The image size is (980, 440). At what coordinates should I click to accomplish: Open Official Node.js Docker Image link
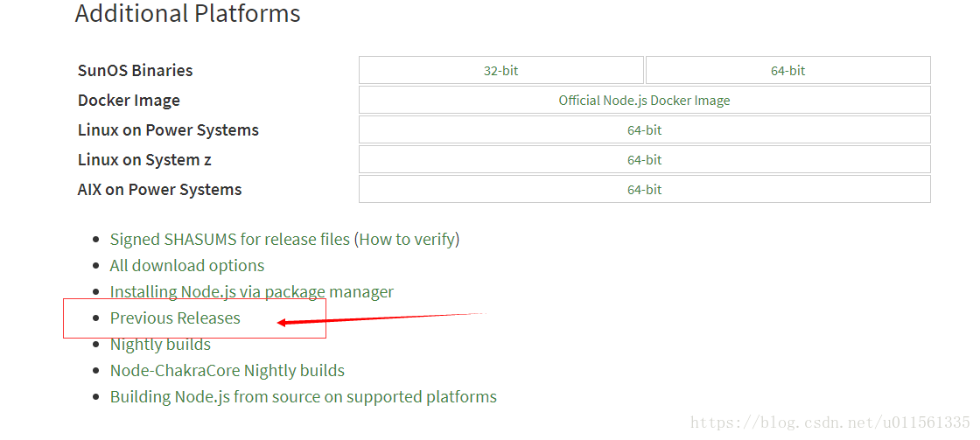[x=644, y=100]
